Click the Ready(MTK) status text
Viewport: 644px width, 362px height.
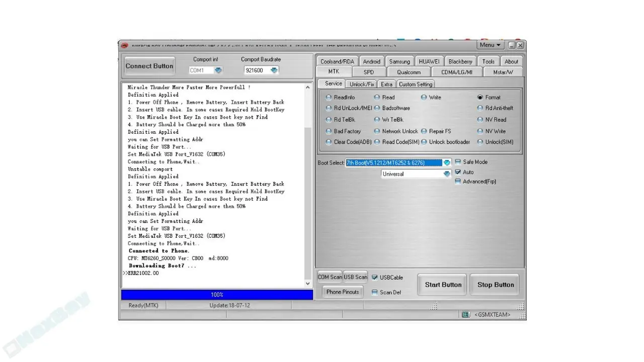[x=143, y=305]
